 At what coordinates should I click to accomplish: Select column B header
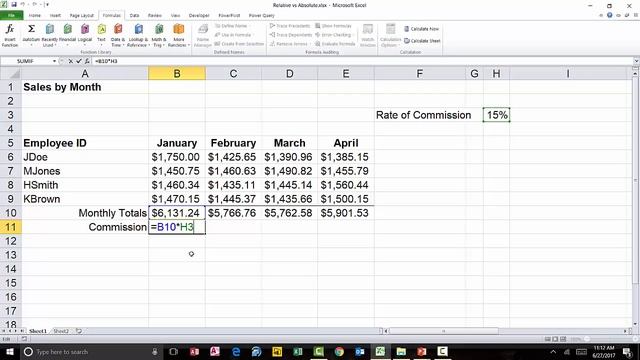[177, 73]
